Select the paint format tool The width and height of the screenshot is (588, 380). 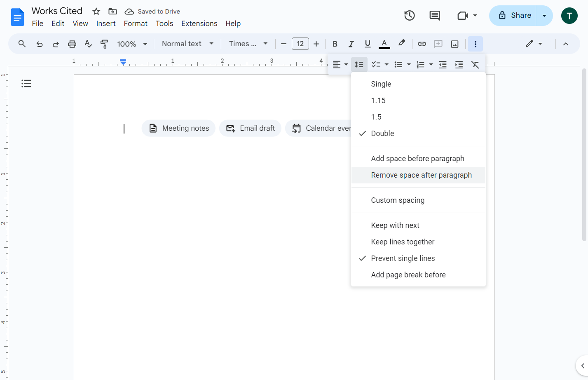point(104,44)
